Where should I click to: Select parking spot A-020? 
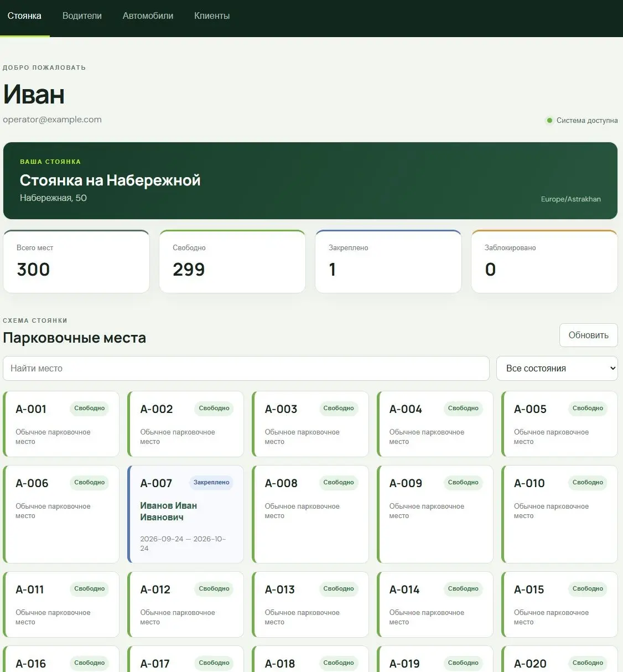559,659
